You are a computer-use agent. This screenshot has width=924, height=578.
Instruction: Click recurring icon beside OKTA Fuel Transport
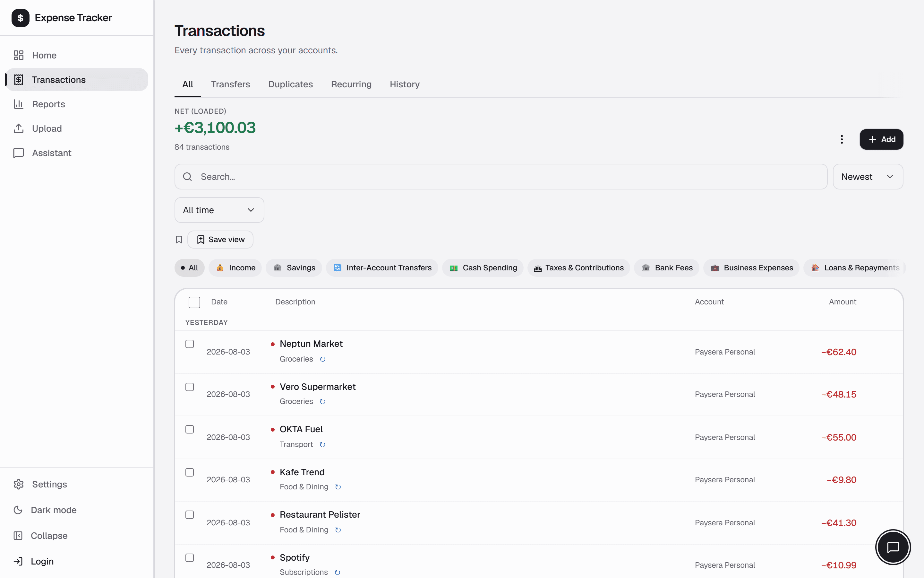(323, 445)
